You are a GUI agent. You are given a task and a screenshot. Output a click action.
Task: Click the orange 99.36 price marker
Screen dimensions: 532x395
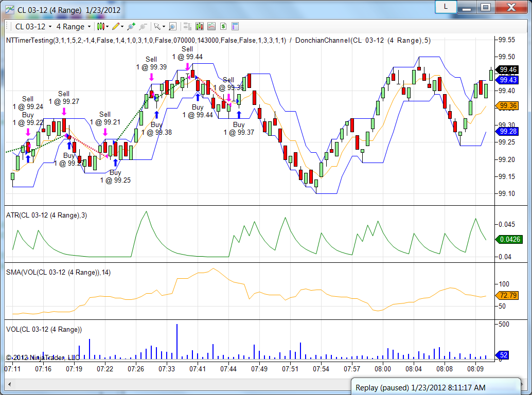coord(507,106)
